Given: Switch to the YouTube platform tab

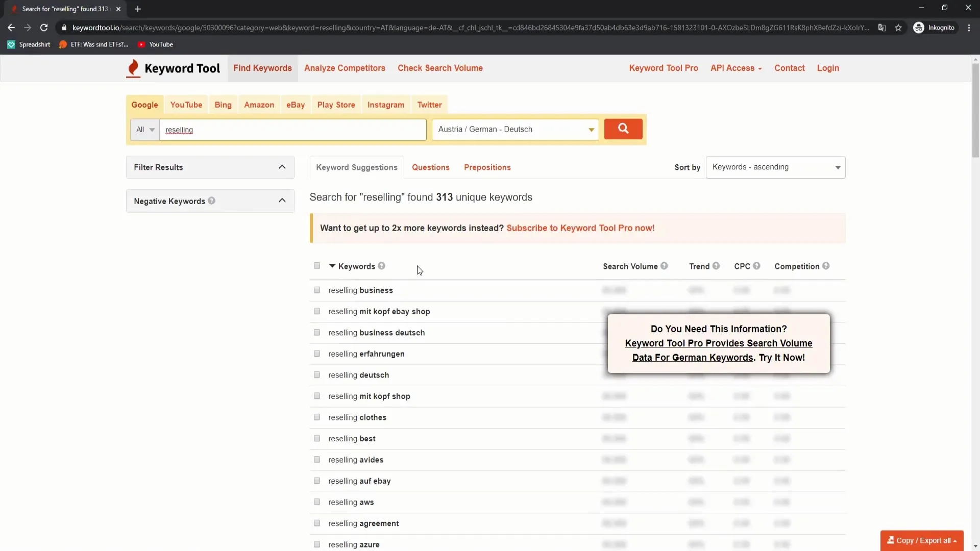Looking at the screenshot, I should pos(186,105).
